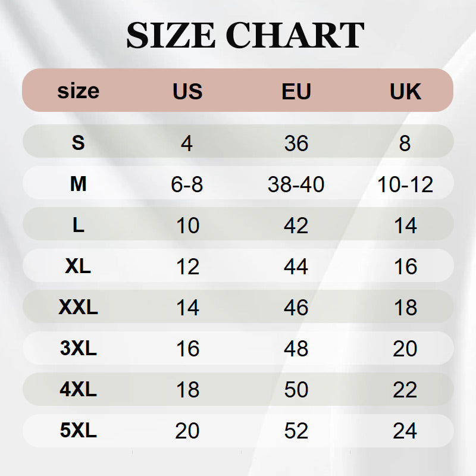Click the EU column header
The height and width of the screenshot is (476, 476).
point(296,91)
